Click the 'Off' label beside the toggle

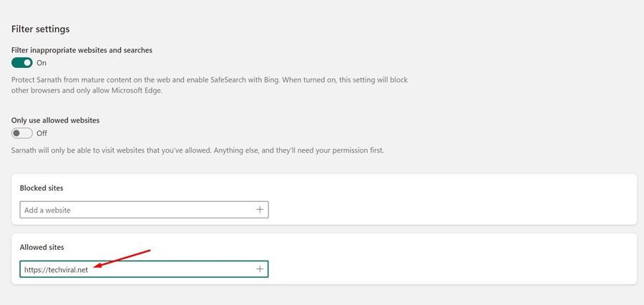tap(42, 133)
